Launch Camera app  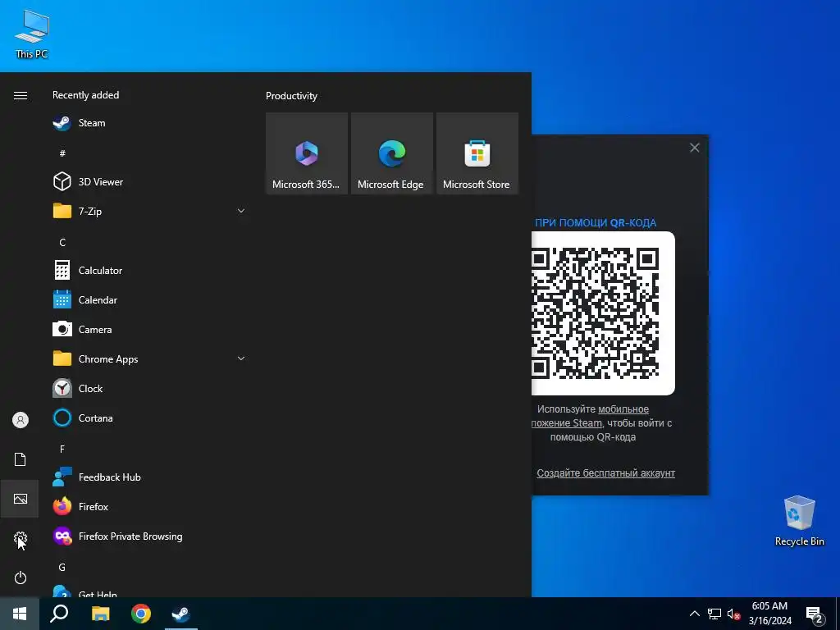[x=150, y=330]
